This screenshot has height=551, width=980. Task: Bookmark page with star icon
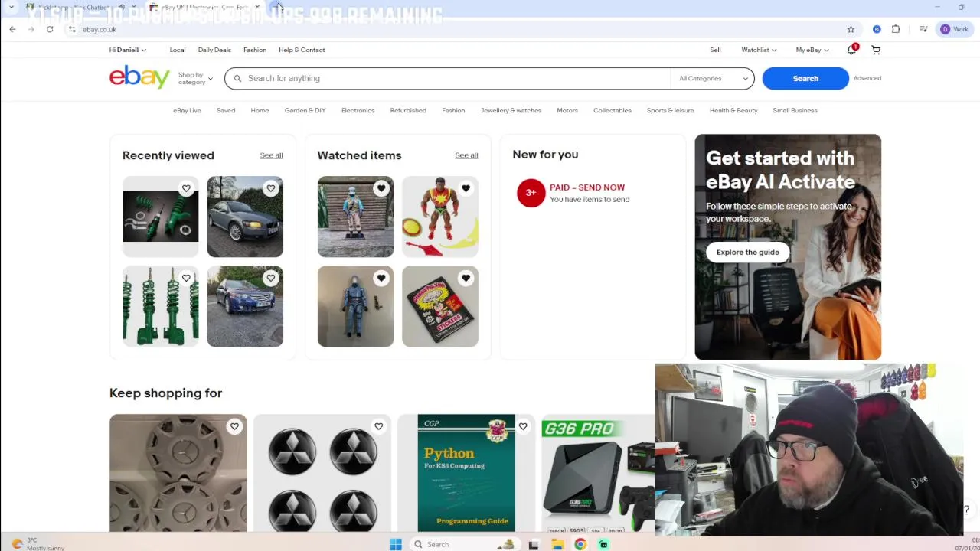coord(851,29)
